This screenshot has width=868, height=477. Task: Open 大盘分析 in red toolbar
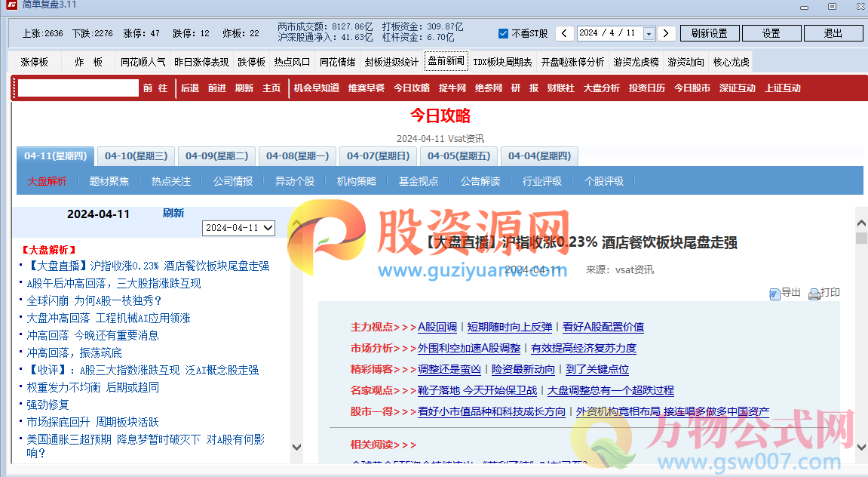pyautogui.click(x=602, y=88)
